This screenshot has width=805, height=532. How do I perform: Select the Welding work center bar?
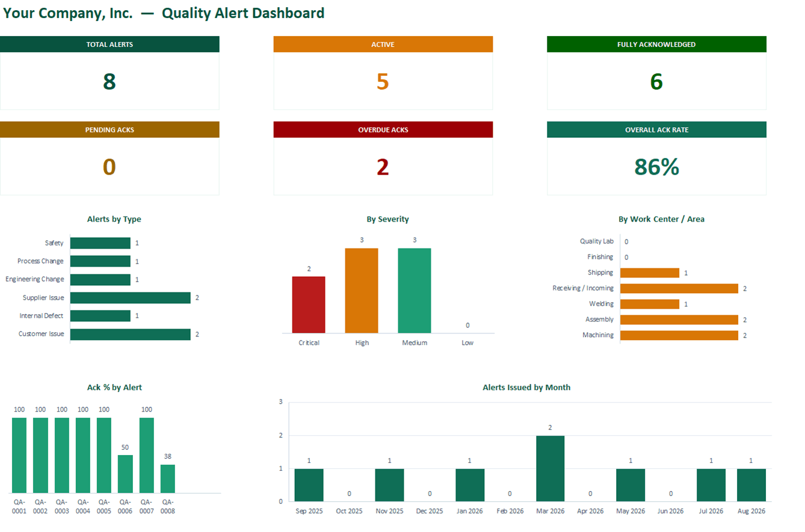(650, 304)
